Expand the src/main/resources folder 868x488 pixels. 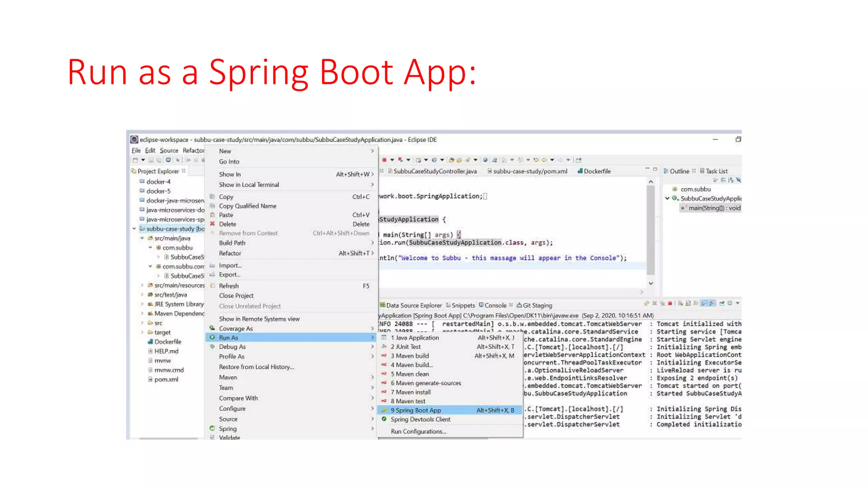[x=142, y=285]
